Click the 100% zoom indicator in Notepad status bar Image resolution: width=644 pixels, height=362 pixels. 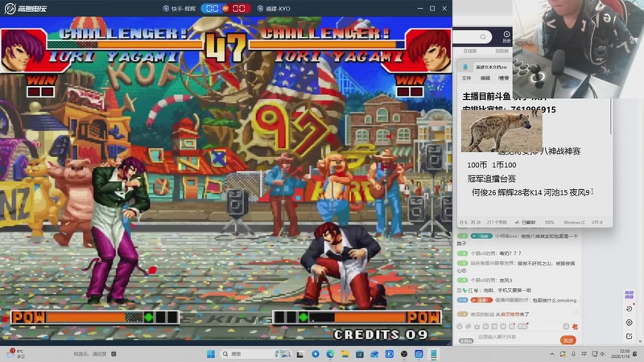tap(549, 223)
